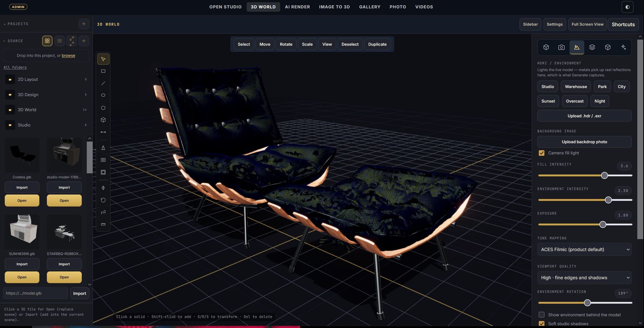
Task: Open the sparkle AI tab
Action: [623, 47]
